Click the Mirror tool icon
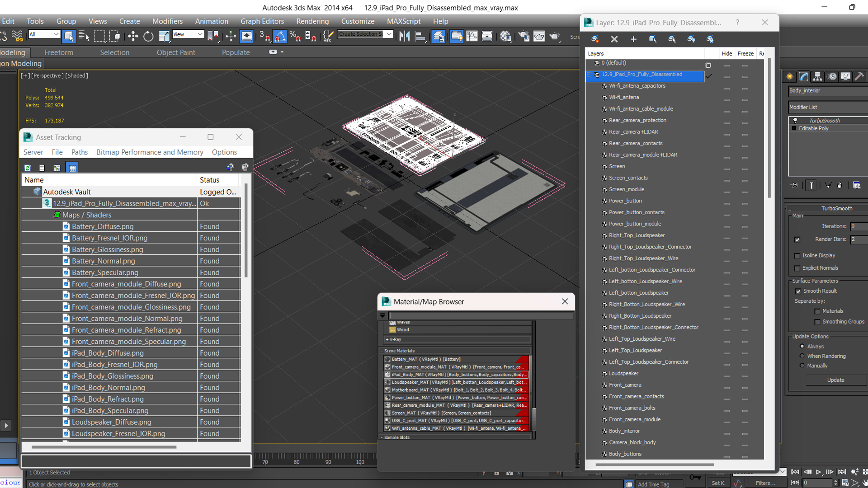The width and height of the screenshot is (868, 488). (x=405, y=36)
